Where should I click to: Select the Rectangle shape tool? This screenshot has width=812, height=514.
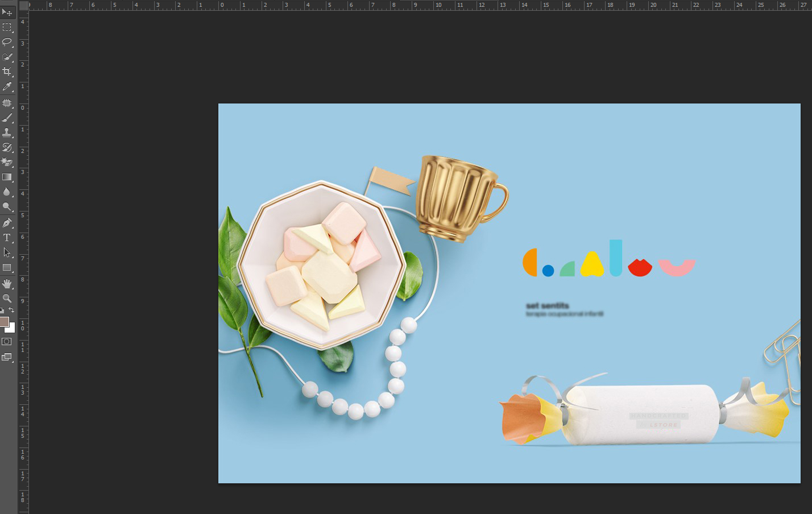[x=7, y=267]
